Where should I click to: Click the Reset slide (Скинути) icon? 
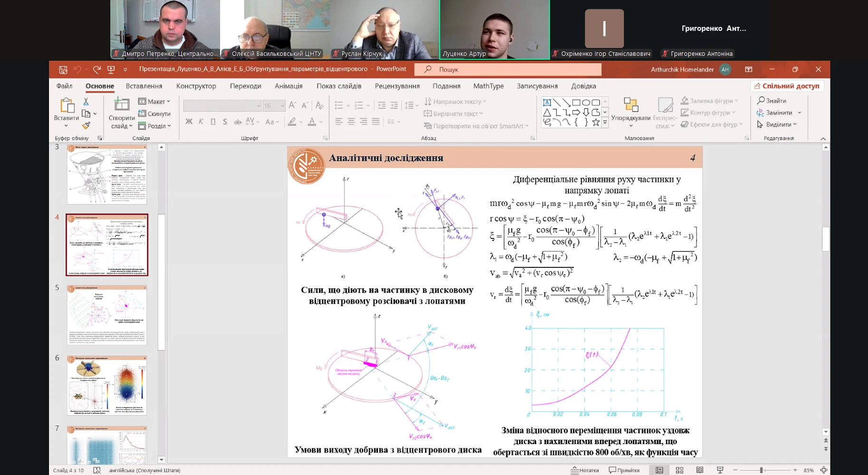click(x=142, y=114)
